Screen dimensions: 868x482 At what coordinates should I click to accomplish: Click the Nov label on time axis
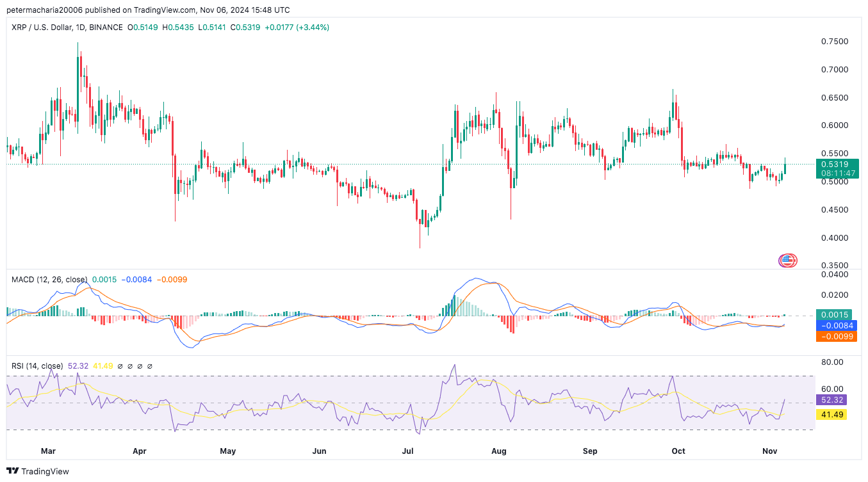point(769,451)
